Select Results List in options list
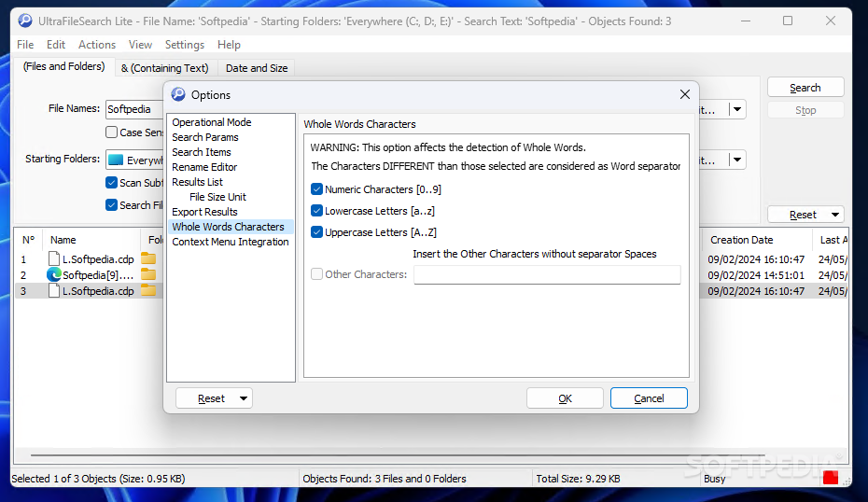This screenshot has height=502, width=868. tap(197, 182)
